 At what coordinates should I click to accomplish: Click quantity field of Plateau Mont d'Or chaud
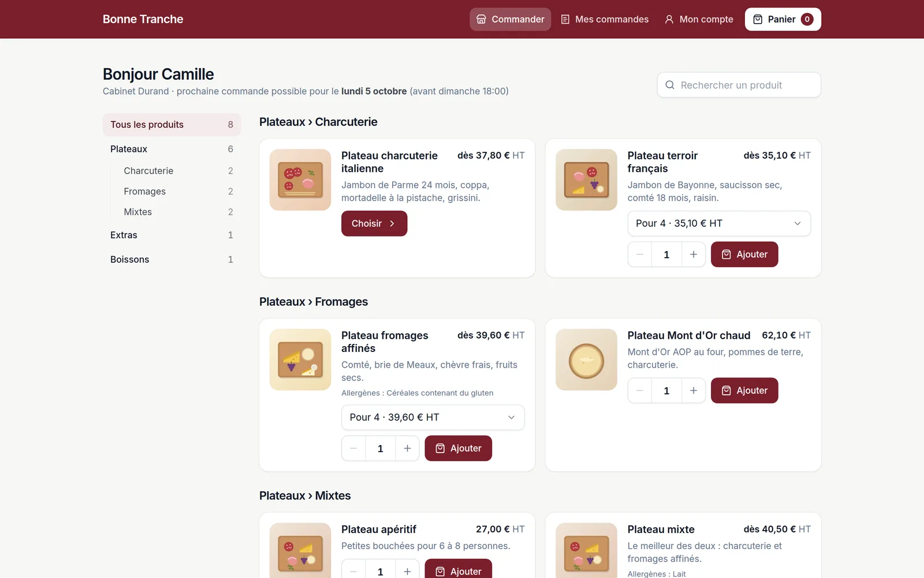666,391
